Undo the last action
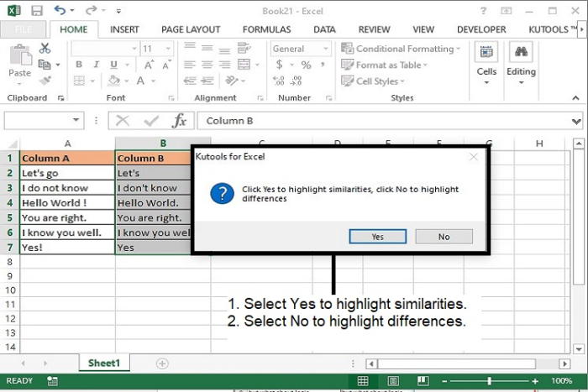 (60, 10)
